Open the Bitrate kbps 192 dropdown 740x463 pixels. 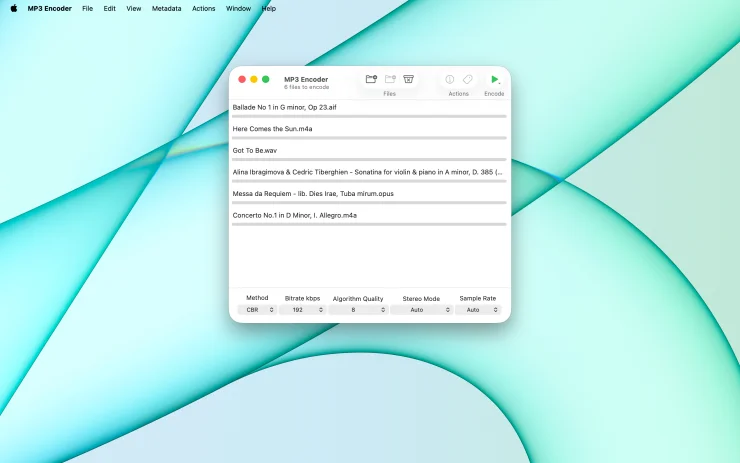pos(302,310)
